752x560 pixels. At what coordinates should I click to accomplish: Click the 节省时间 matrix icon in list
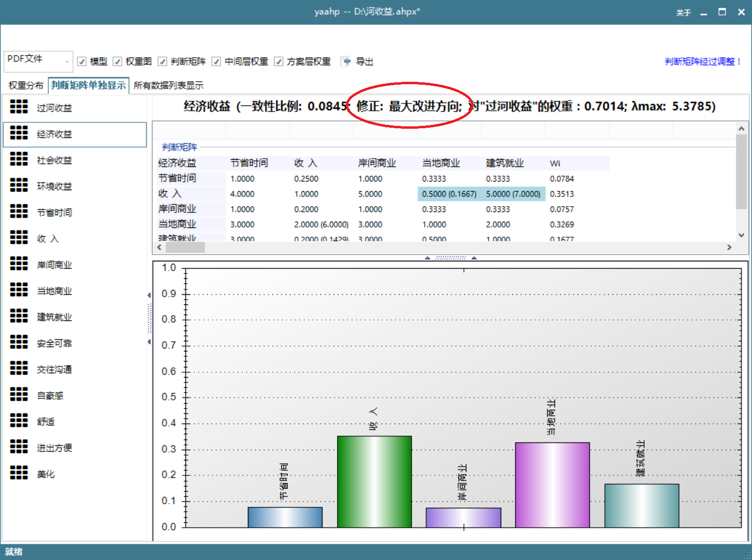19,212
